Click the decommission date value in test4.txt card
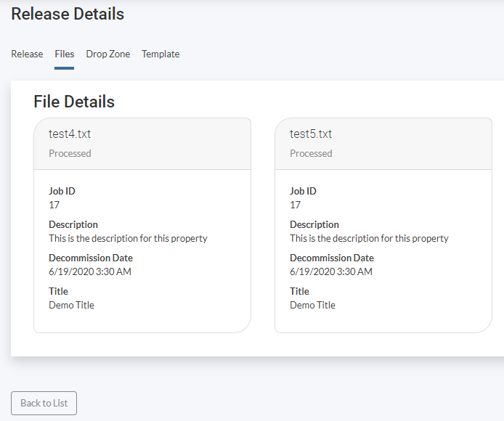Image resolution: width=504 pixels, height=421 pixels. tap(90, 272)
